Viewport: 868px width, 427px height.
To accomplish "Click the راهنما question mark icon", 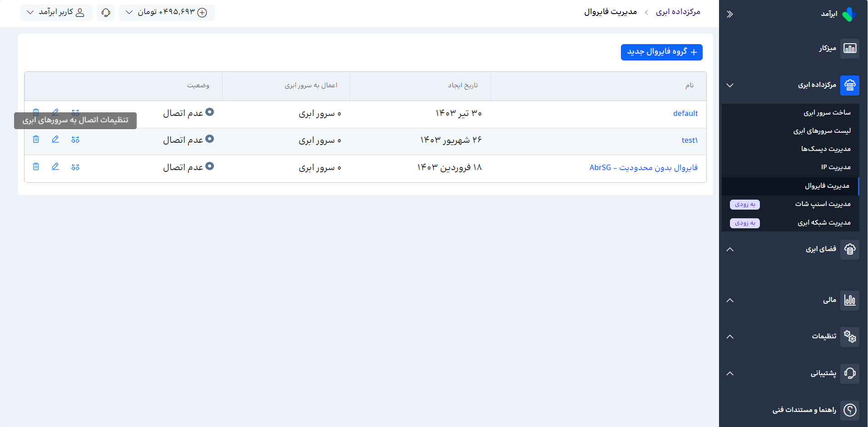I will 849,410.
